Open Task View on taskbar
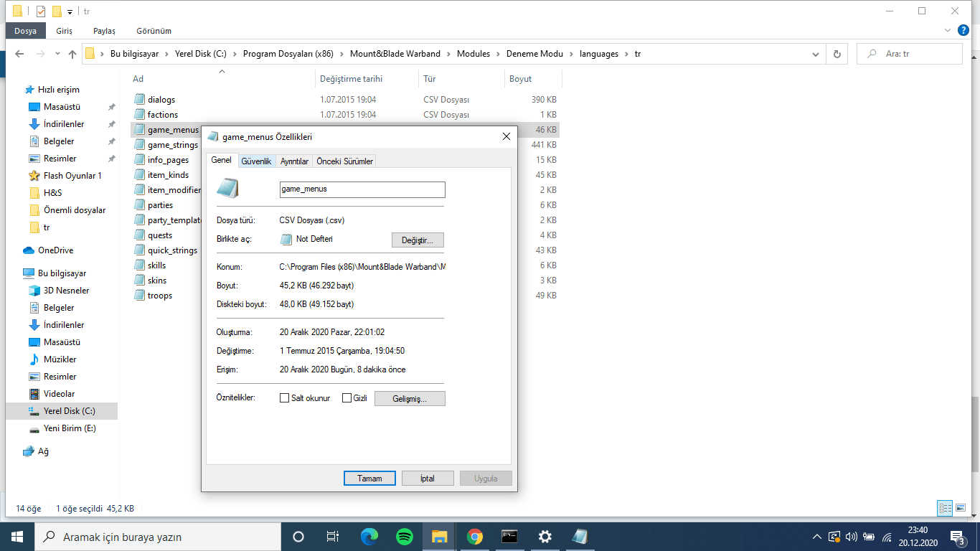 333,536
